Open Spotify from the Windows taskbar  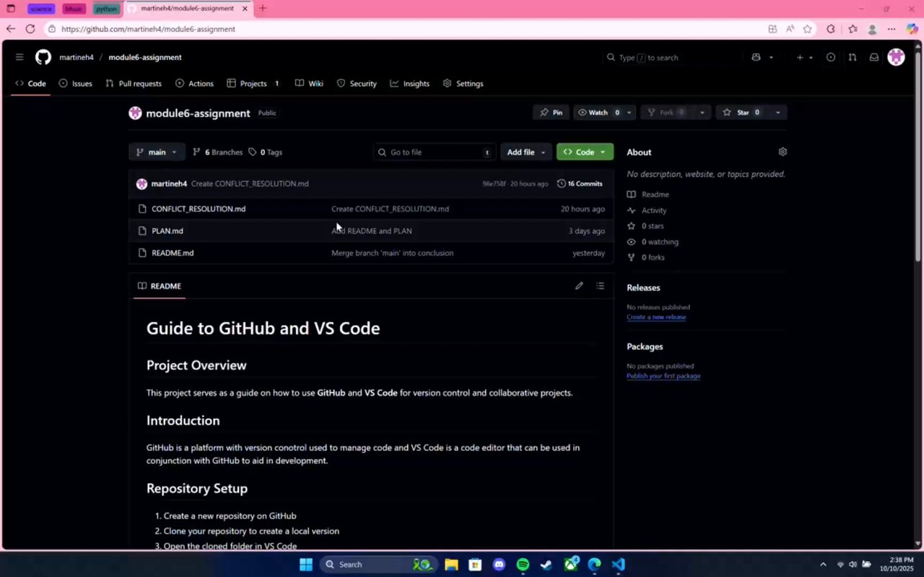523,565
